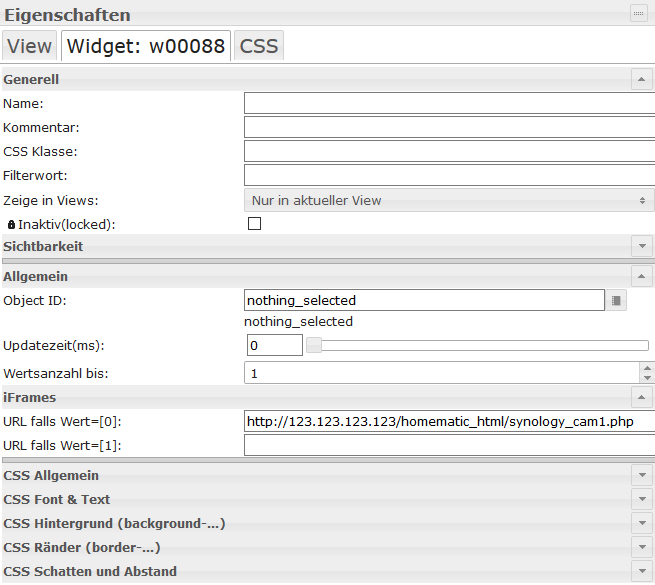Expand the Sichtbarkeit section
Screen dimensions: 655x585
(x=642, y=246)
